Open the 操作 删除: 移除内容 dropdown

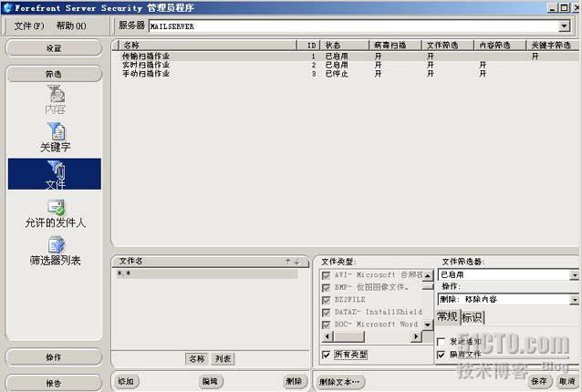pos(574,300)
